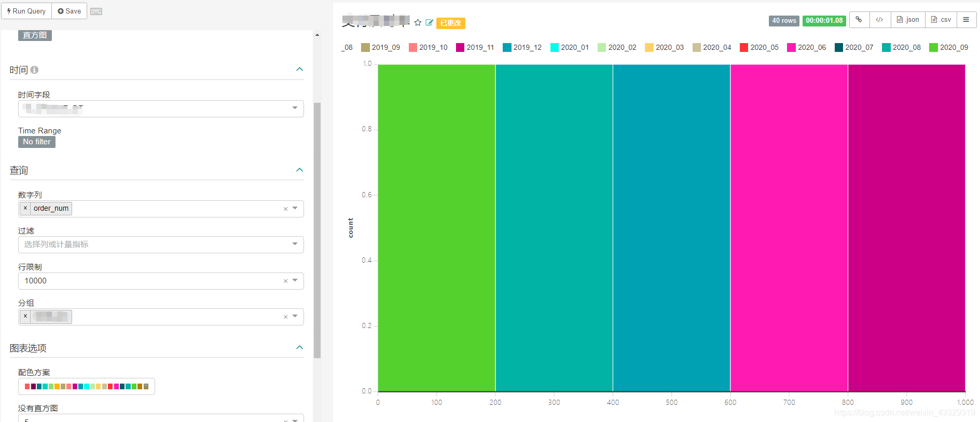Click the green histogram bar 0-200

coord(436,228)
